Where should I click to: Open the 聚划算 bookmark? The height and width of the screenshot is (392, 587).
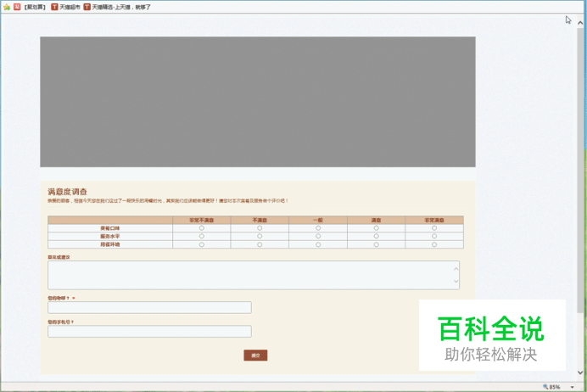click(x=30, y=7)
